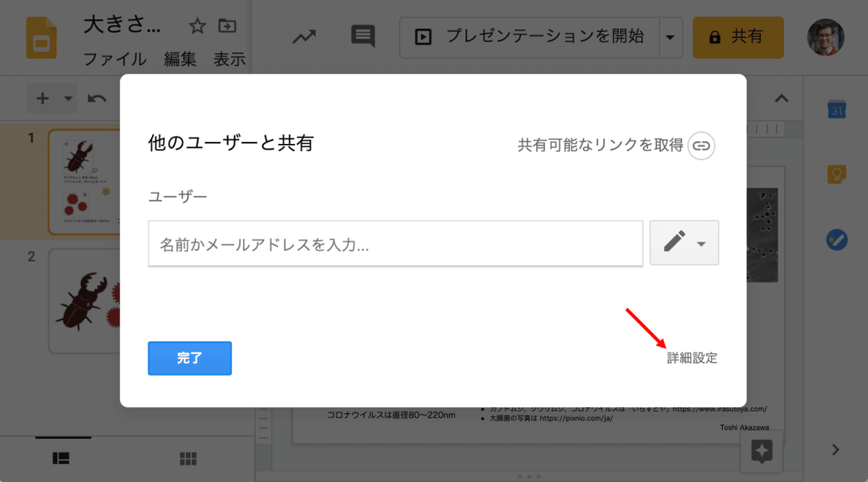Image resolution: width=868 pixels, height=482 pixels.
Task: Select slide 2 beetle thumbnail
Action: [84, 300]
